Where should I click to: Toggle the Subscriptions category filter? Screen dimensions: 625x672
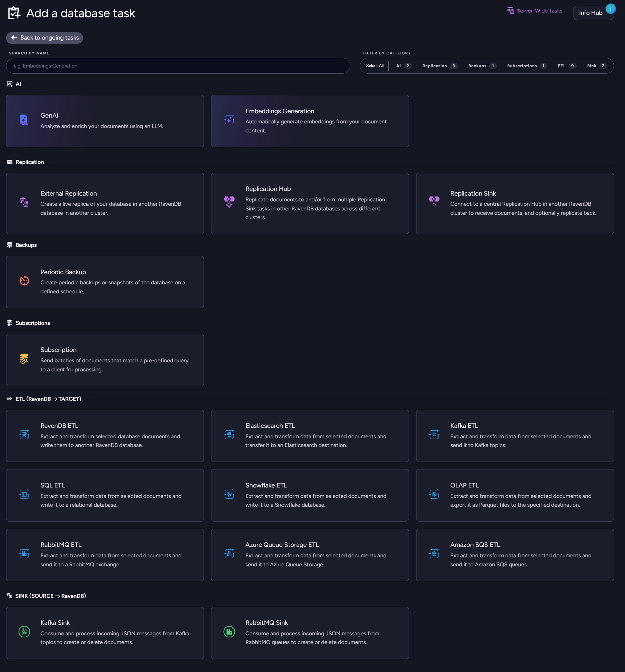coord(527,65)
